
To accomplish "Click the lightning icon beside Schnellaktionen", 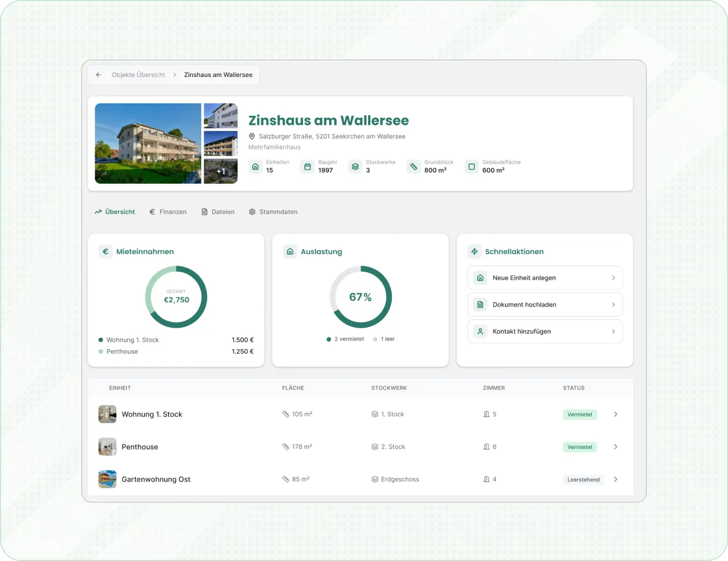I will 474,252.
